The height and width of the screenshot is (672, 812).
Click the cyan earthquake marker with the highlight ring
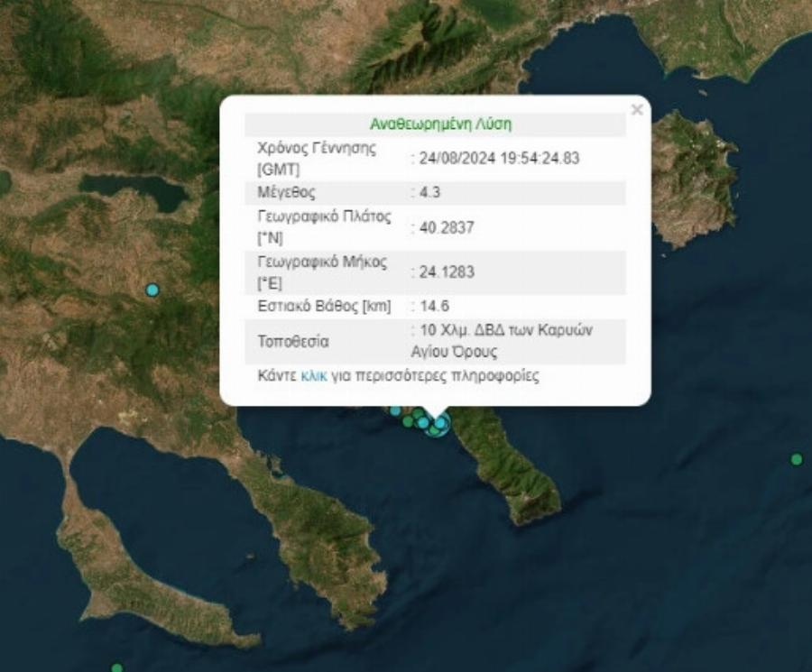point(440,421)
